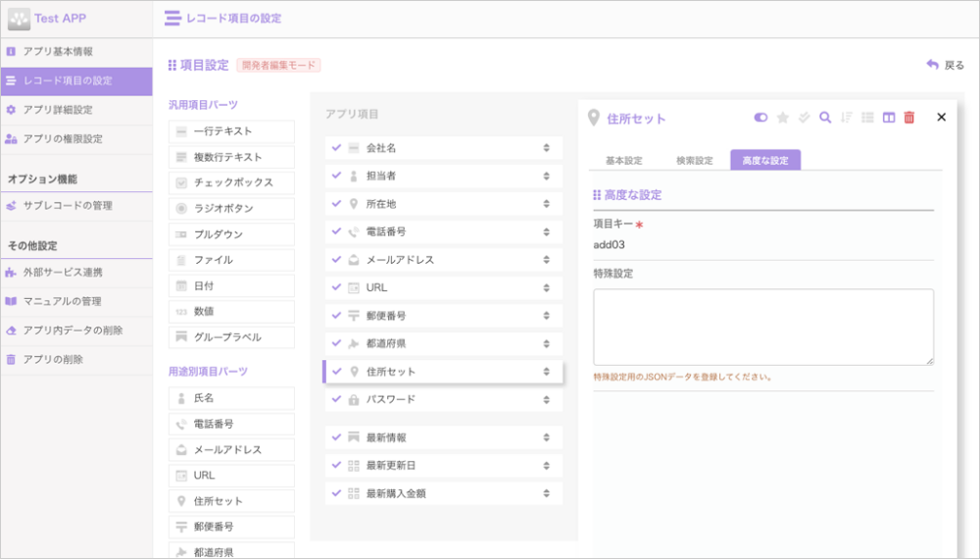Open アプリ基本情報 in the sidebar
This screenshot has width=980, height=559.
(x=76, y=52)
